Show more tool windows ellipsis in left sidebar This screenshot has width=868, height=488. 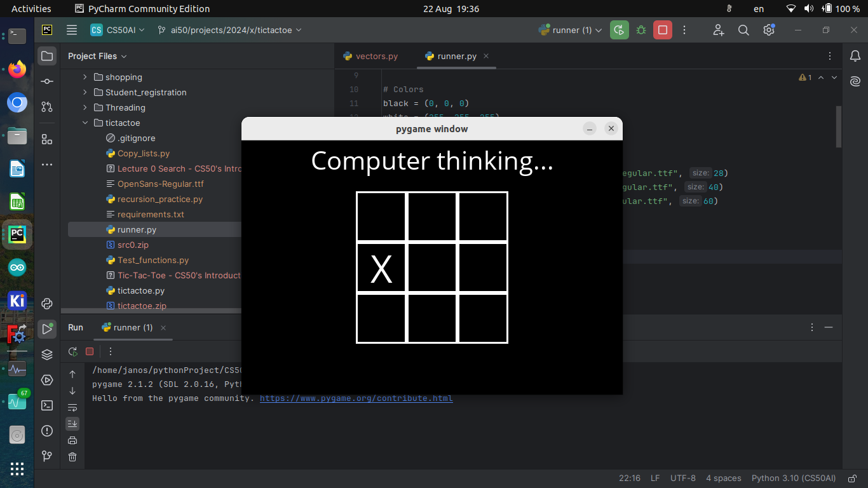tap(47, 165)
